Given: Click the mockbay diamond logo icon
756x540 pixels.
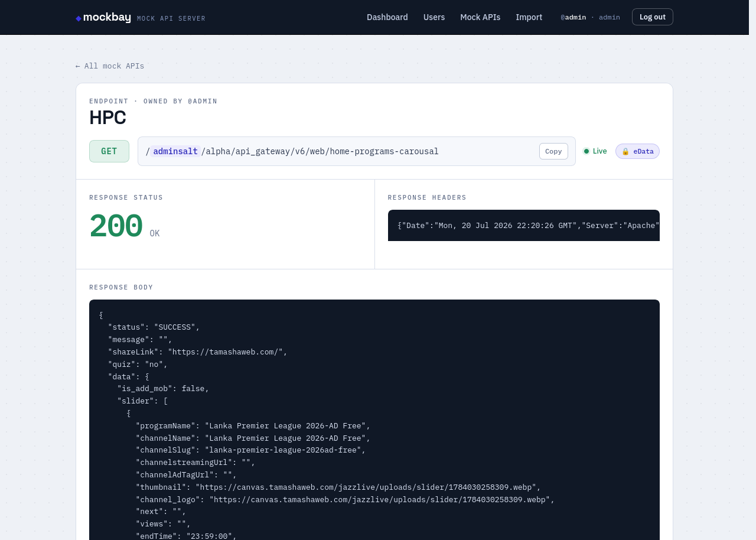Looking at the screenshot, I should (79, 18).
